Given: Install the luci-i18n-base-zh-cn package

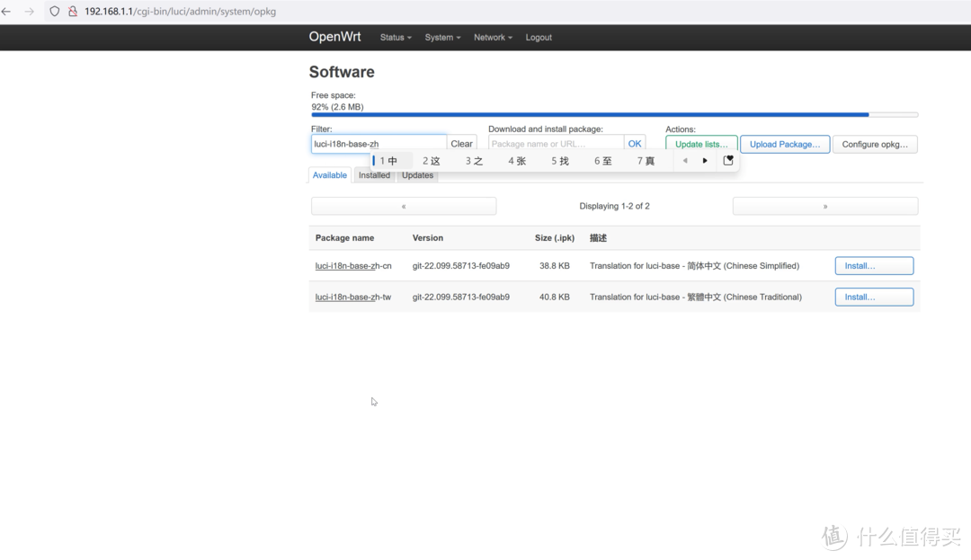Looking at the screenshot, I should click(873, 266).
